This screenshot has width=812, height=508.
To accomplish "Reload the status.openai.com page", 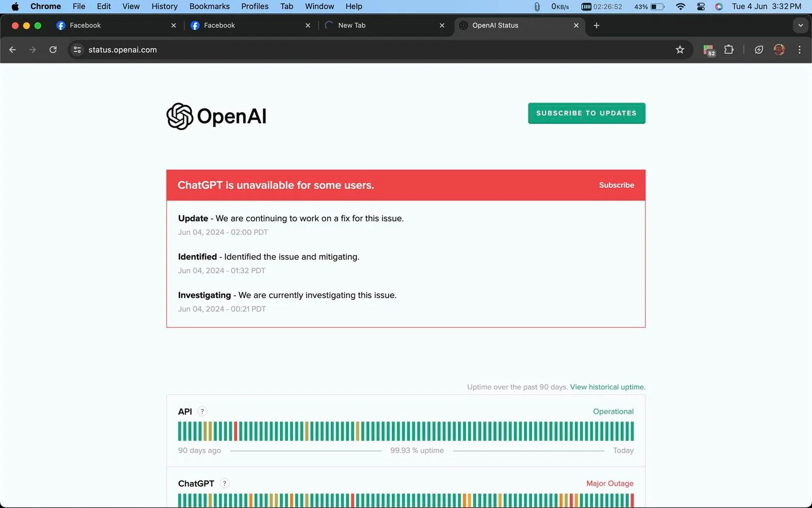I will pos(53,50).
